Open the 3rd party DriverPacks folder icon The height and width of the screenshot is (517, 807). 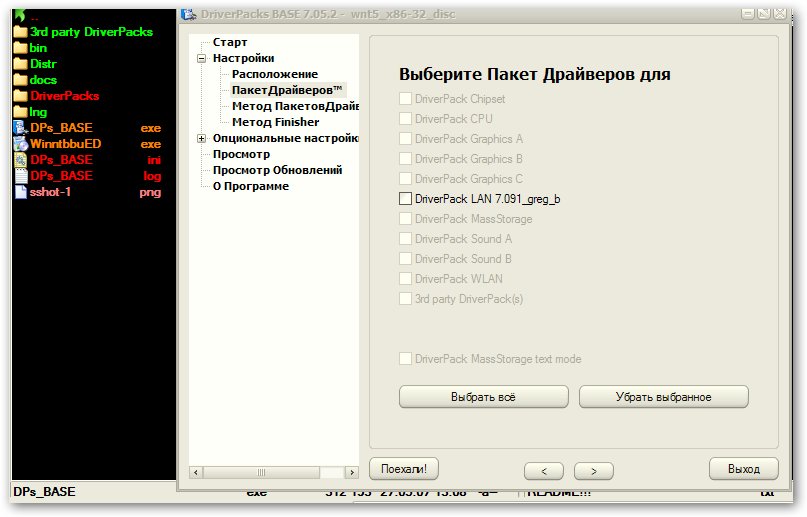(x=20, y=32)
